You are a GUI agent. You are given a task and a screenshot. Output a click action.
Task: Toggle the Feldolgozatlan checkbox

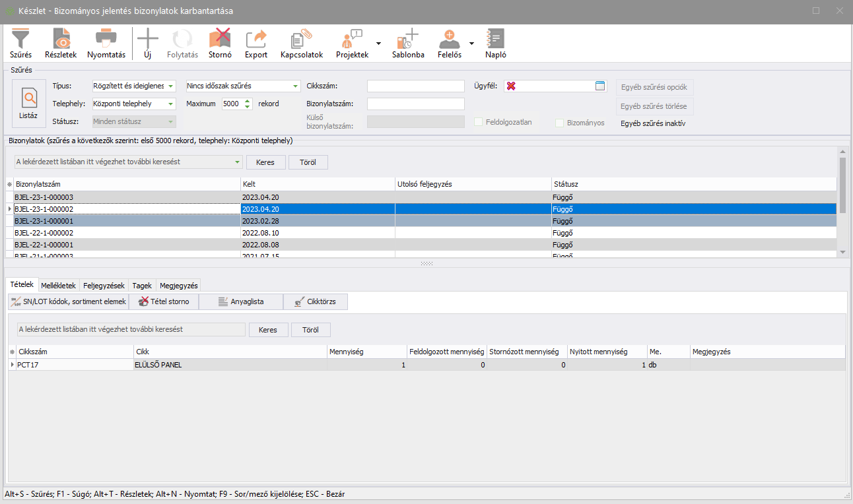[x=479, y=122]
